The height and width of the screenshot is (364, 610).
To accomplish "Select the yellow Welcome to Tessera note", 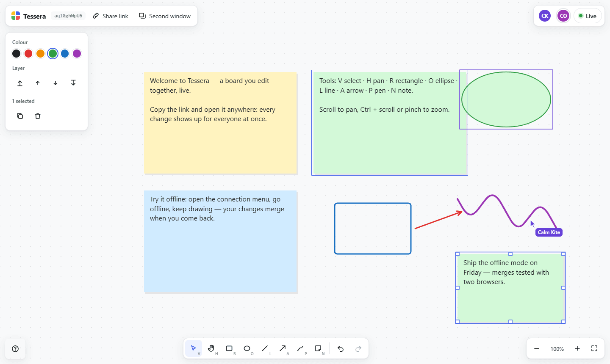I will click(220, 123).
